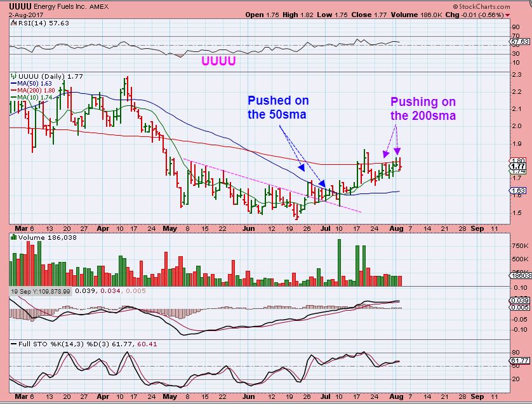Select the MA(200) 1.80 legend entry
The image size is (532, 404).
[33, 91]
